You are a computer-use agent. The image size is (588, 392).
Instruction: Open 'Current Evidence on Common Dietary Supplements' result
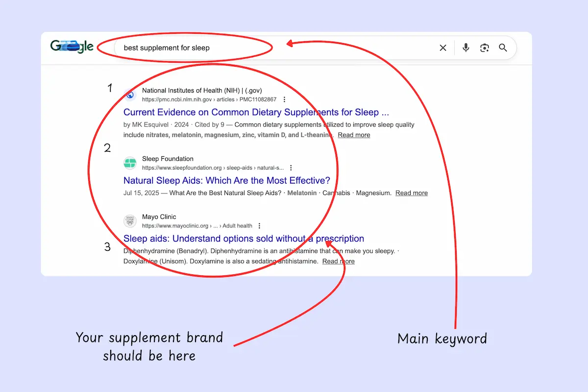pyautogui.click(x=256, y=112)
